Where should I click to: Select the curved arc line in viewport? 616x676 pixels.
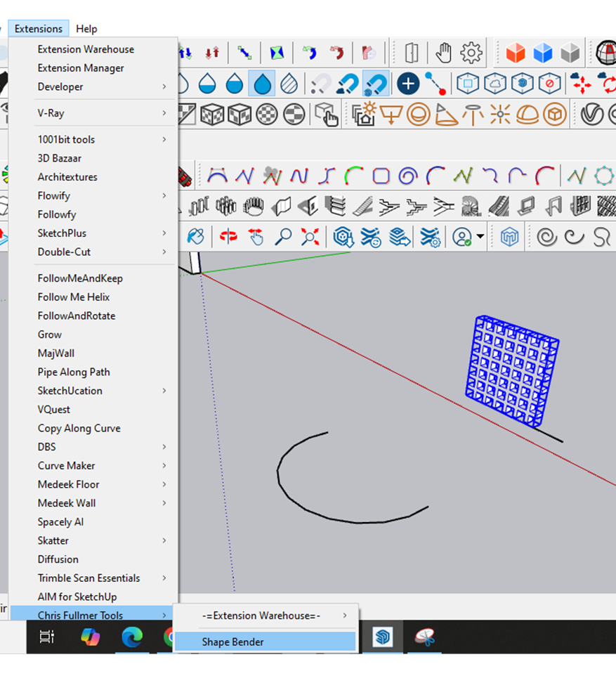click(352, 478)
